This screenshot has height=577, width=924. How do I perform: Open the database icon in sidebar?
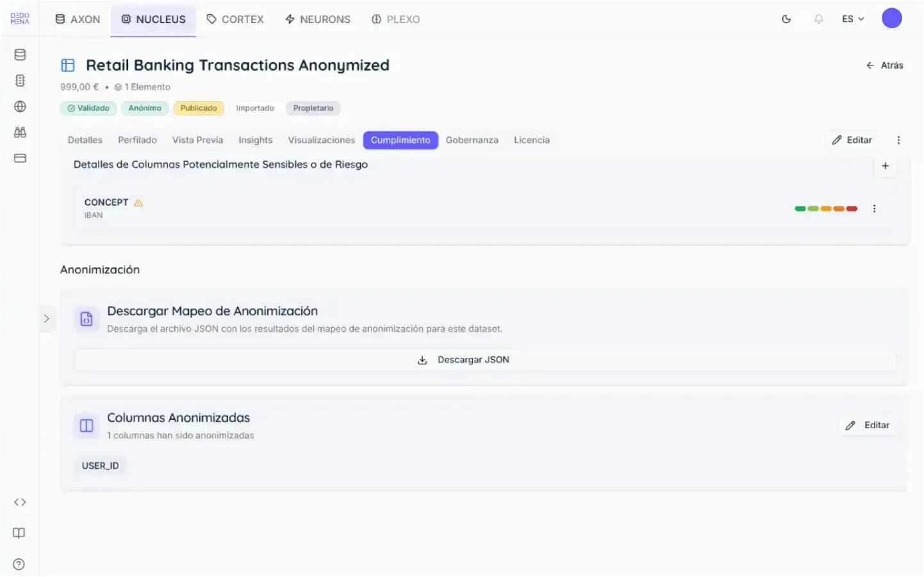pyautogui.click(x=20, y=54)
